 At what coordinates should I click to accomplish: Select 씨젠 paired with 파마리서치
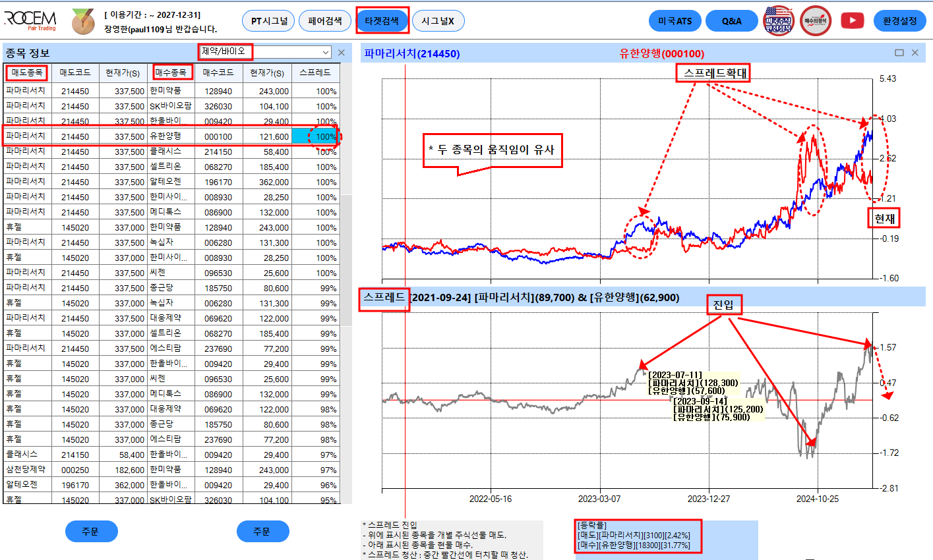coord(171,273)
